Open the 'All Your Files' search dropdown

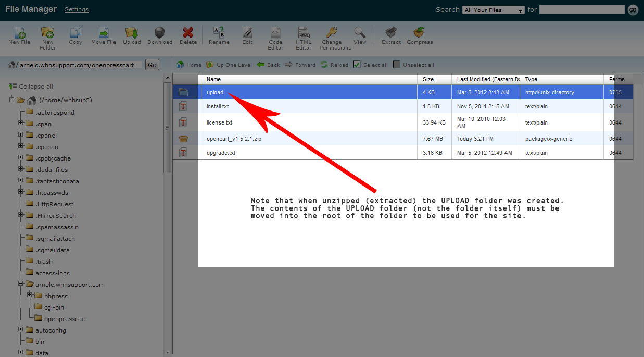click(x=494, y=10)
